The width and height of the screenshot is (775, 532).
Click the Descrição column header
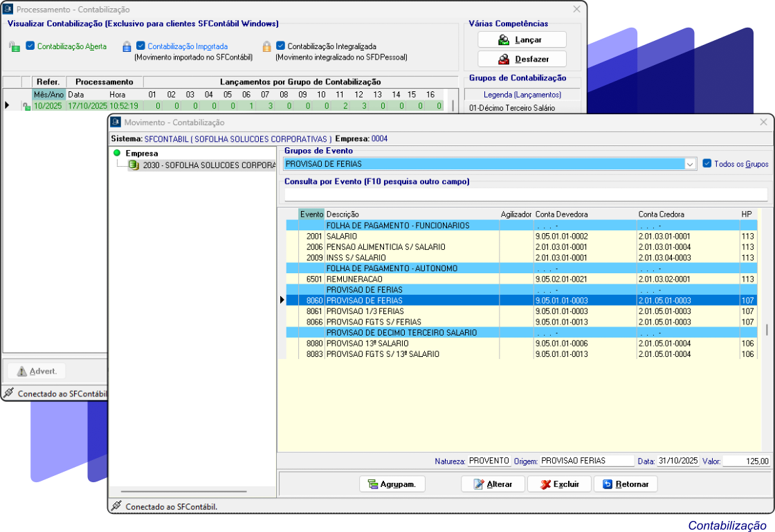coord(343,214)
